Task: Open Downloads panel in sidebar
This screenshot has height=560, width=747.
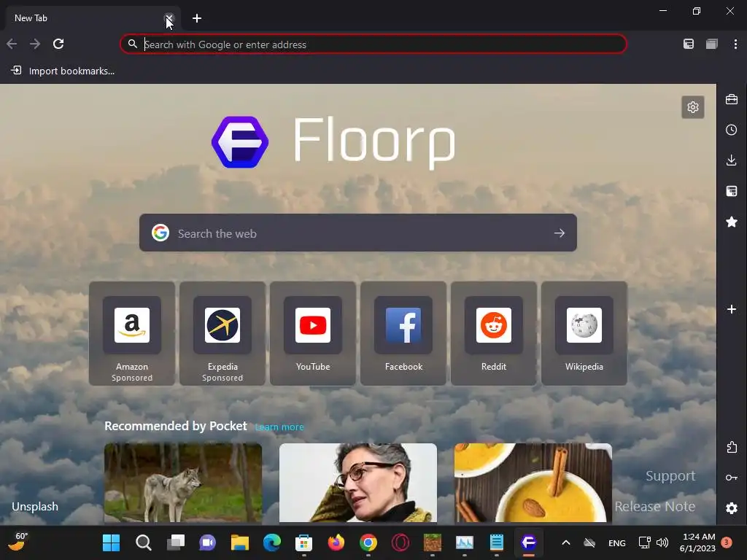Action: [x=732, y=160]
